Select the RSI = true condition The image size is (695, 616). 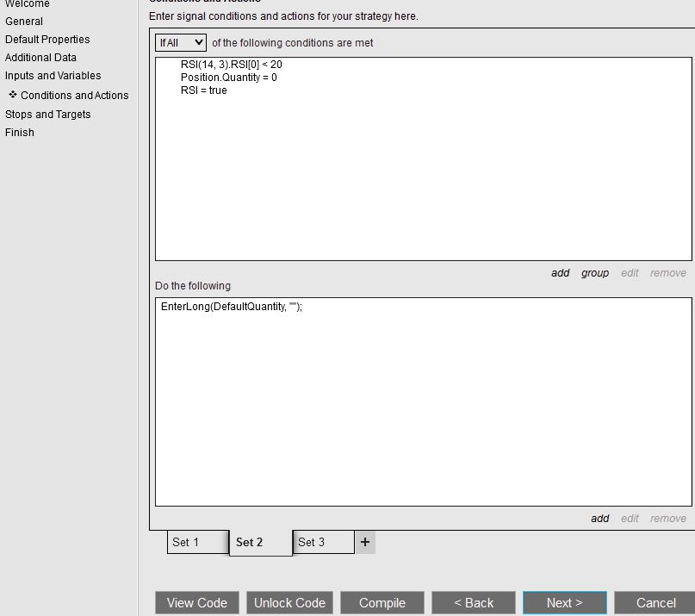[204, 90]
